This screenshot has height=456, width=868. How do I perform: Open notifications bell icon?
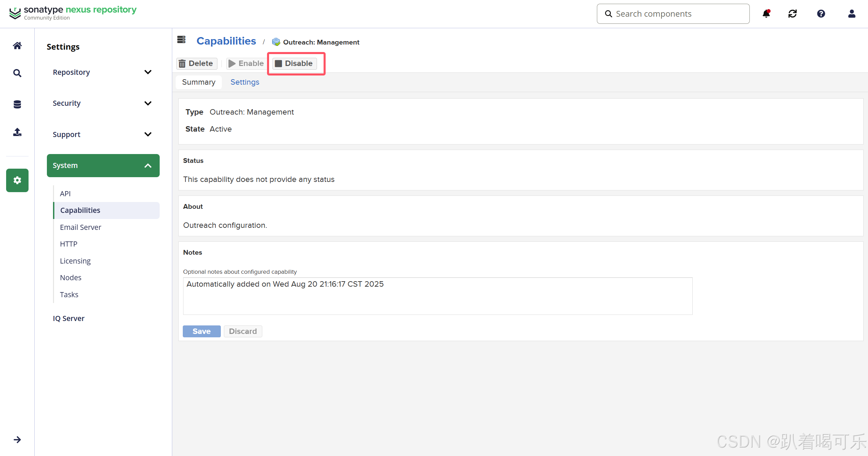[766, 14]
